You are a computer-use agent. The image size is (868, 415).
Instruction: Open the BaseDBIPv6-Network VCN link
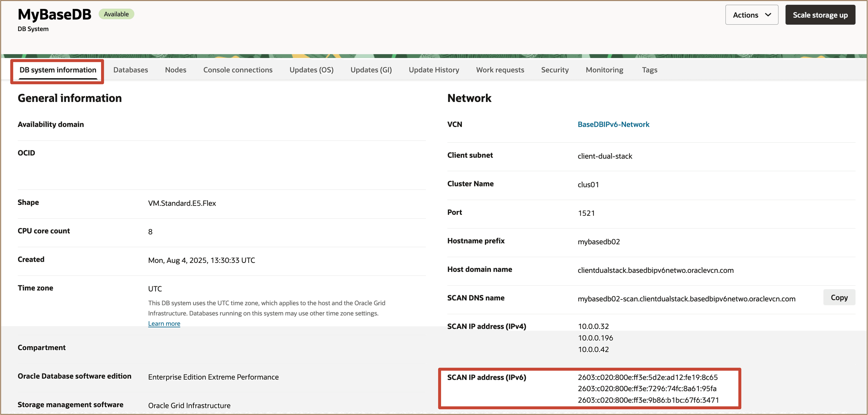613,124
